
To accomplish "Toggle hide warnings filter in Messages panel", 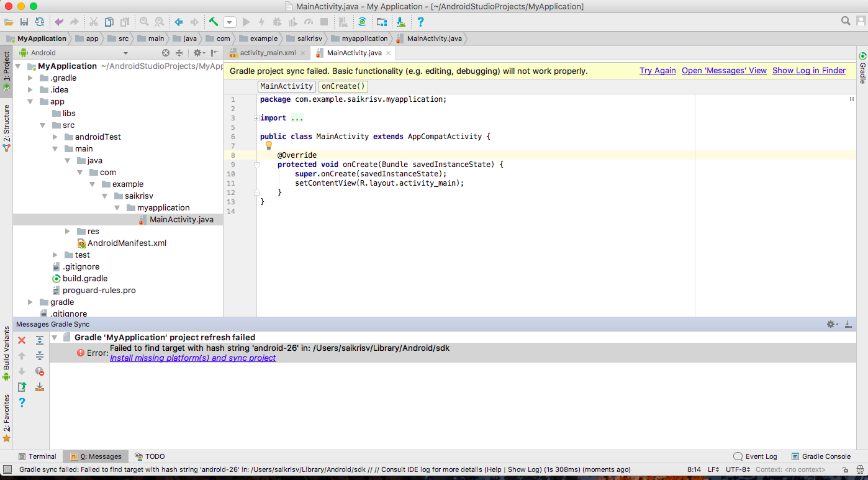I will (x=40, y=371).
